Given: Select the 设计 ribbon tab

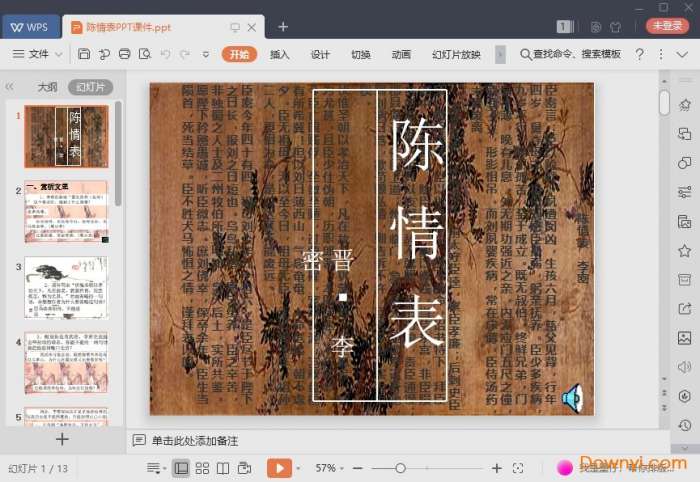Looking at the screenshot, I should (x=320, y=54).
